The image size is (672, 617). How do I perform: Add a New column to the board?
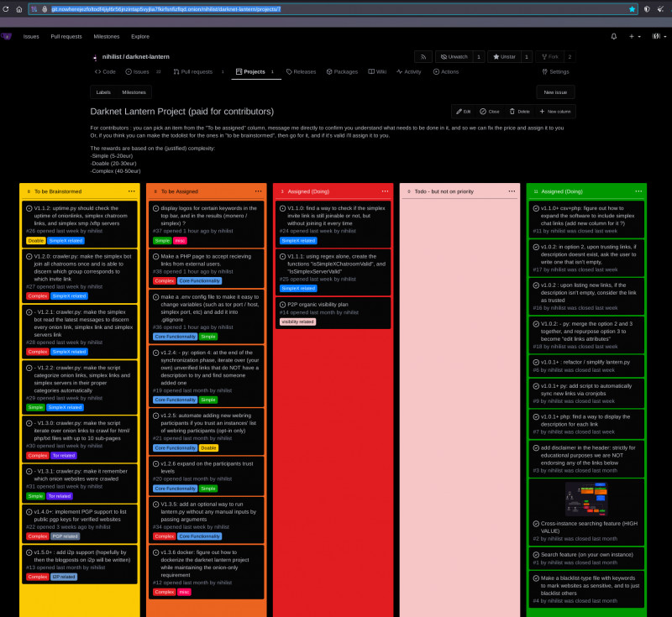point(555,111)
